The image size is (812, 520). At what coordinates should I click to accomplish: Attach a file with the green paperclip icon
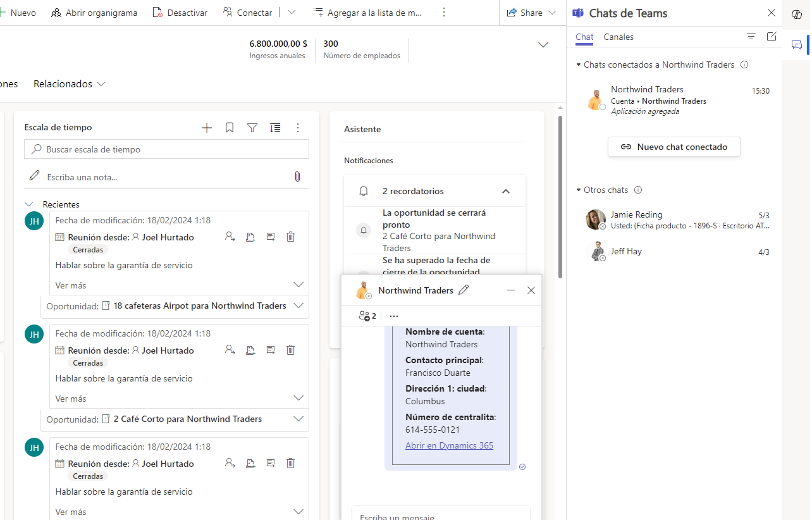click(x=297, y=176)
